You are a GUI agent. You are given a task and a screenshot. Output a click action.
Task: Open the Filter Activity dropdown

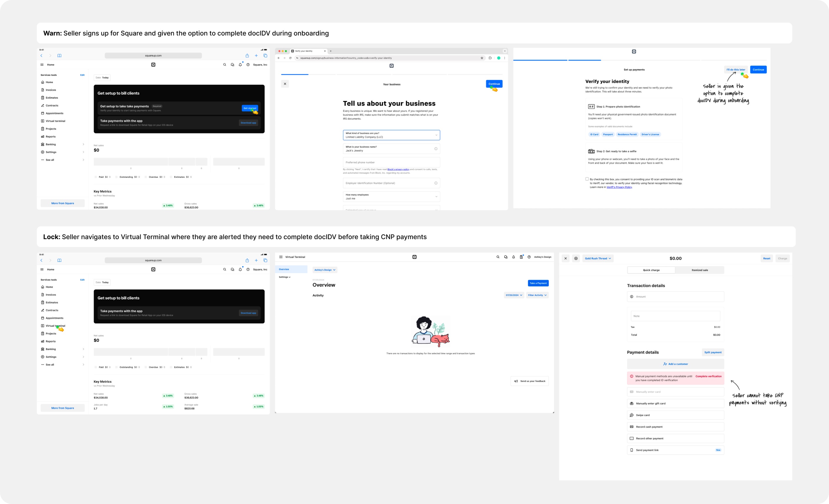pyautogui.click(x=537, y=295)
